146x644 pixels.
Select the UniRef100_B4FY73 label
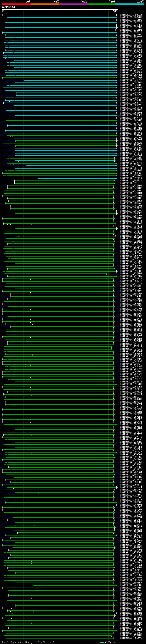click(x=131, y=153)
